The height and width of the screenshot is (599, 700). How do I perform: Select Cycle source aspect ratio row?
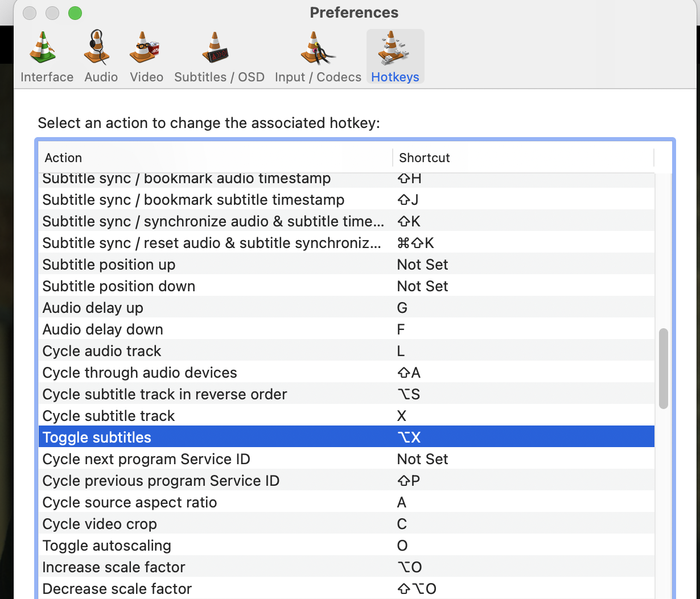point(129,502)
